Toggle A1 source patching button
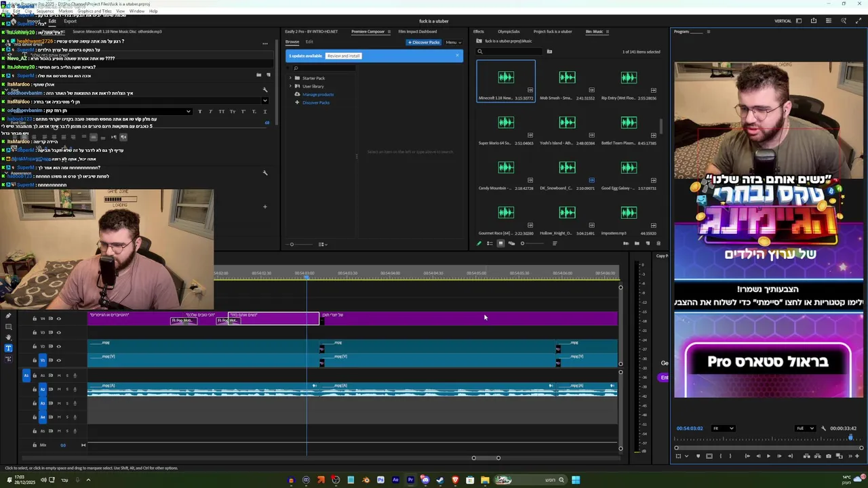 click(26, 375)
